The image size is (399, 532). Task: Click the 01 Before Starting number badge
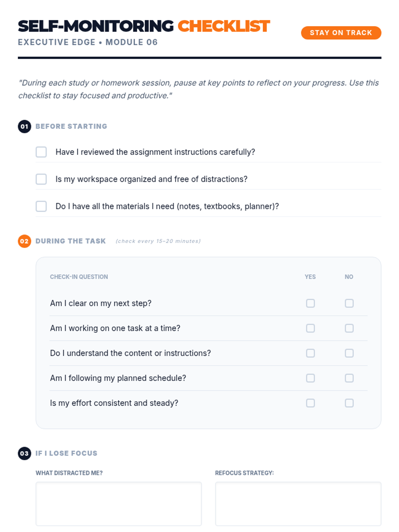24,126
